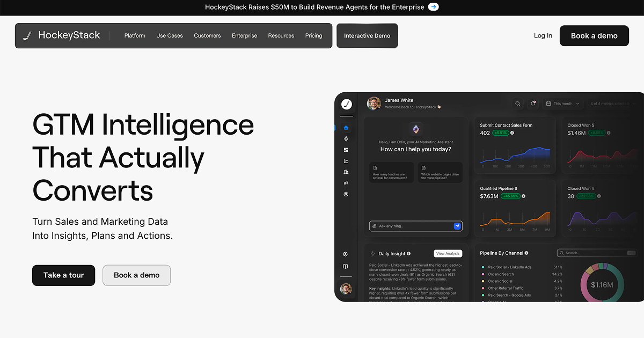644x338 pixels.
Task: Go to the Pricing page
Action: point(314,36)
